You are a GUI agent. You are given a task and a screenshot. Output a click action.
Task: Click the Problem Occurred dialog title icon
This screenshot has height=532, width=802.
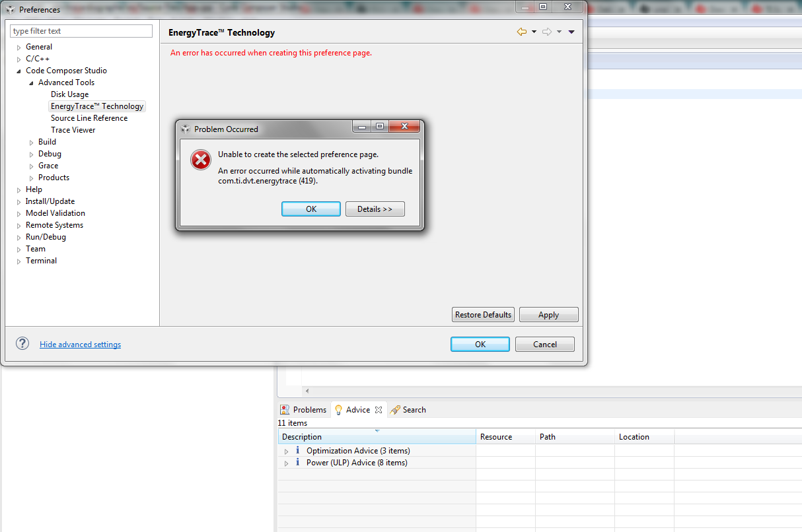186,129
